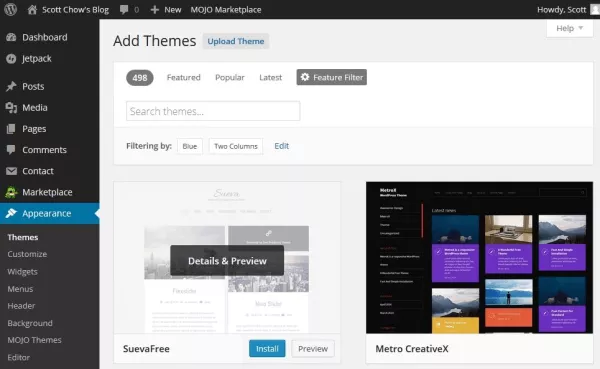The height and width of the screenshot is (369, 600).
Task: Click the comment count 0 in admin bar
Action: point(137,10)
